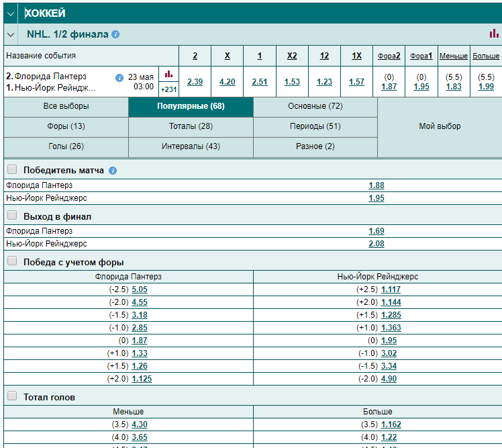Tick the Выход в финал checkbox

click(12, 215)
